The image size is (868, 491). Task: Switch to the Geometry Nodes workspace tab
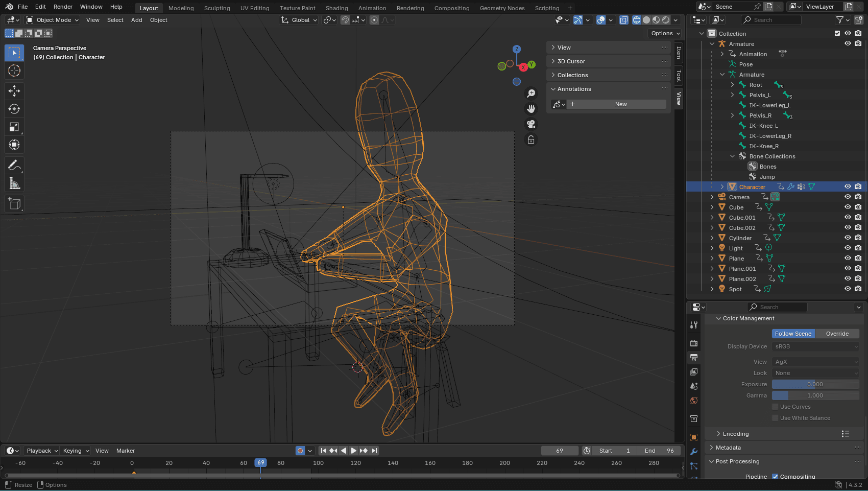click(502, 8)
